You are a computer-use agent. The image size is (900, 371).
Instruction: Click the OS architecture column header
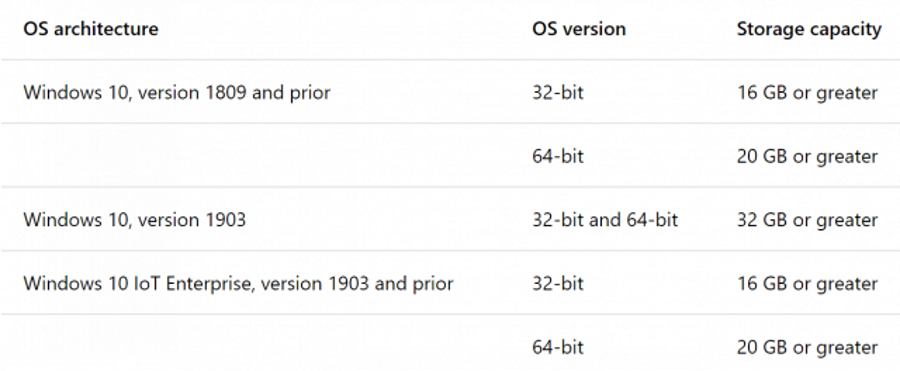pos(91,29)
